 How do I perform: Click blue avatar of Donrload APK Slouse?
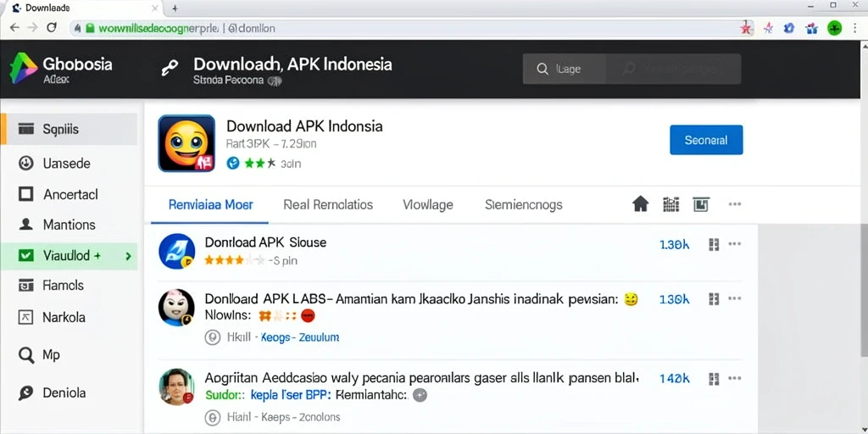coord(176,251)
